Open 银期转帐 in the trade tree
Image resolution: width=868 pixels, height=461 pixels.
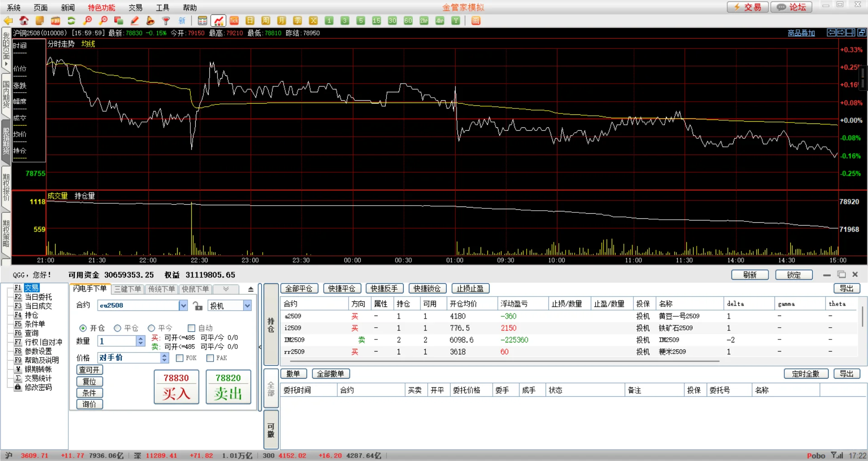coord(38,369)
